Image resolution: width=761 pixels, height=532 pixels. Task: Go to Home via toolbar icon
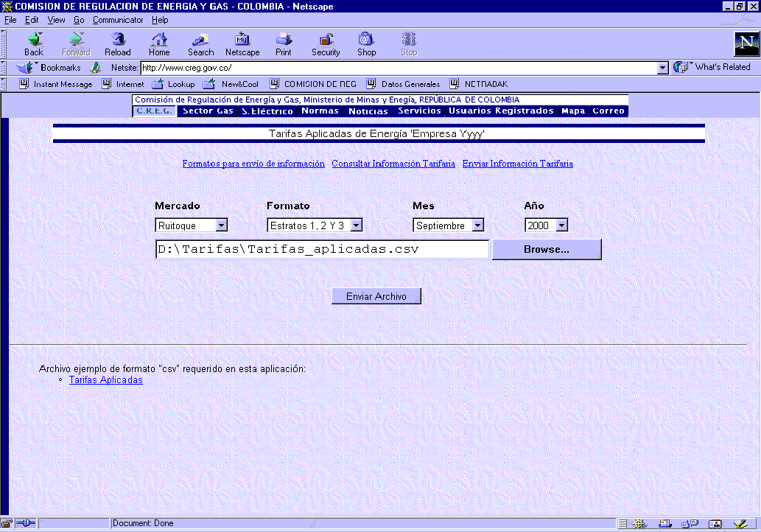[x=159, y=44]
